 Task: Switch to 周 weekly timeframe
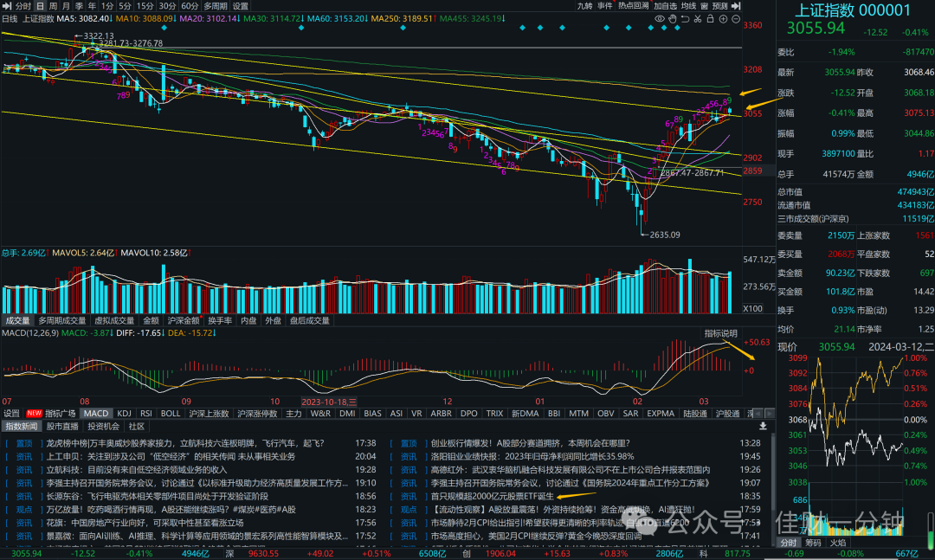pyautogui.click(x=53, y=6)
